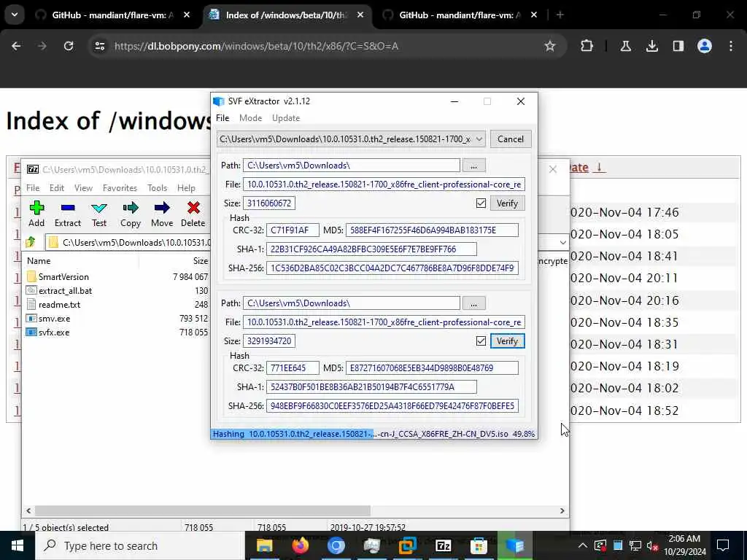Image resolution: width=747 pixels, height=560 pixels.
Task: Open 7-Zip View menu
Action: [83, 187]
